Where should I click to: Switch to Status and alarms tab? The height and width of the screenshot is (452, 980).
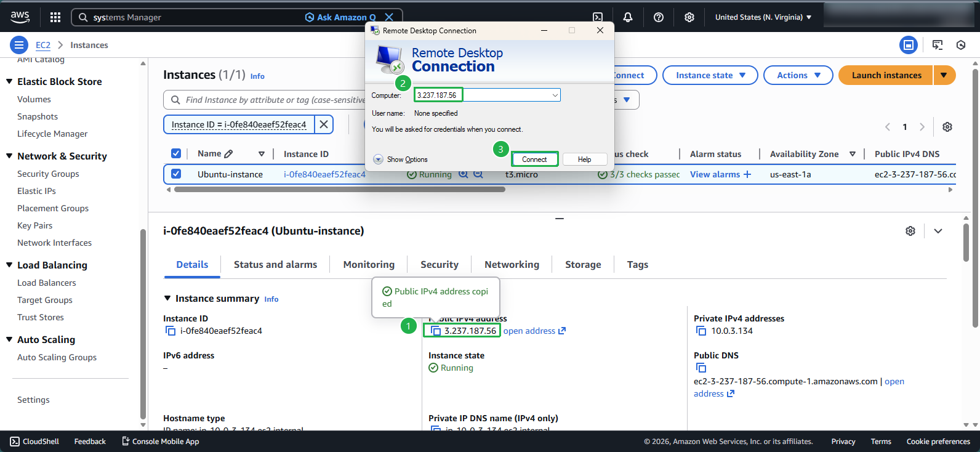click(275, 265)
